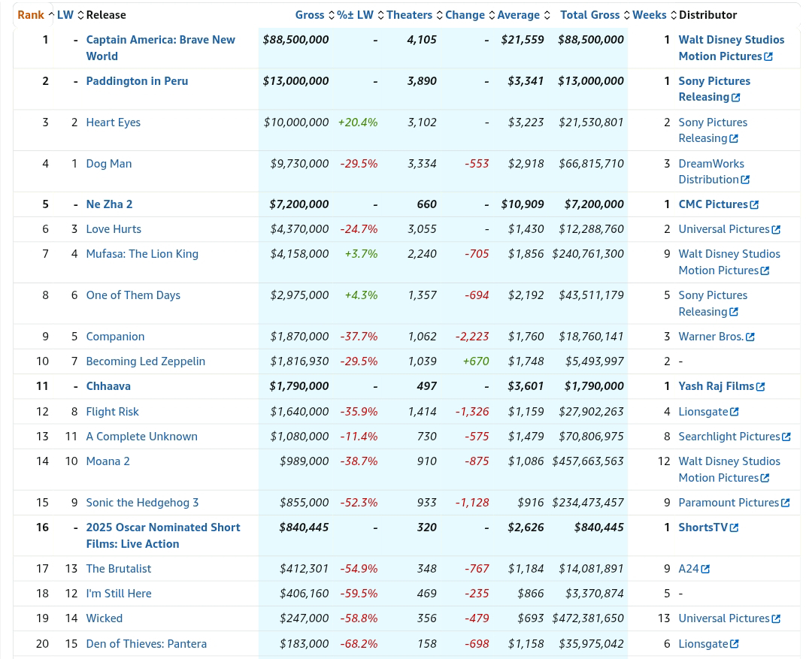Open the Moana 2 release link
The image size is (812, 659).
click(108, 462)
